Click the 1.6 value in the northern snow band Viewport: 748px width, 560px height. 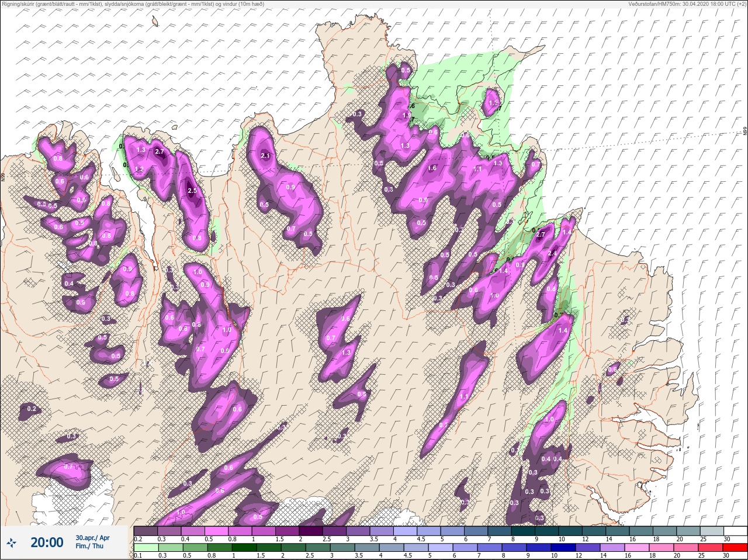(x=432, y=168)
